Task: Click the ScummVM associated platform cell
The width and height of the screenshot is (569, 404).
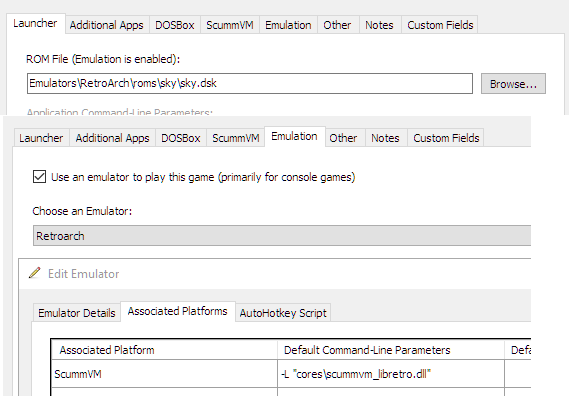Action: click(x=164, y=374)
